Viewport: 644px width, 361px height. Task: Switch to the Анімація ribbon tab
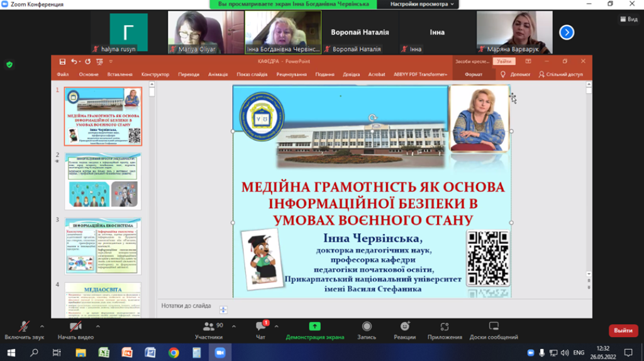[x=218, y=74]
